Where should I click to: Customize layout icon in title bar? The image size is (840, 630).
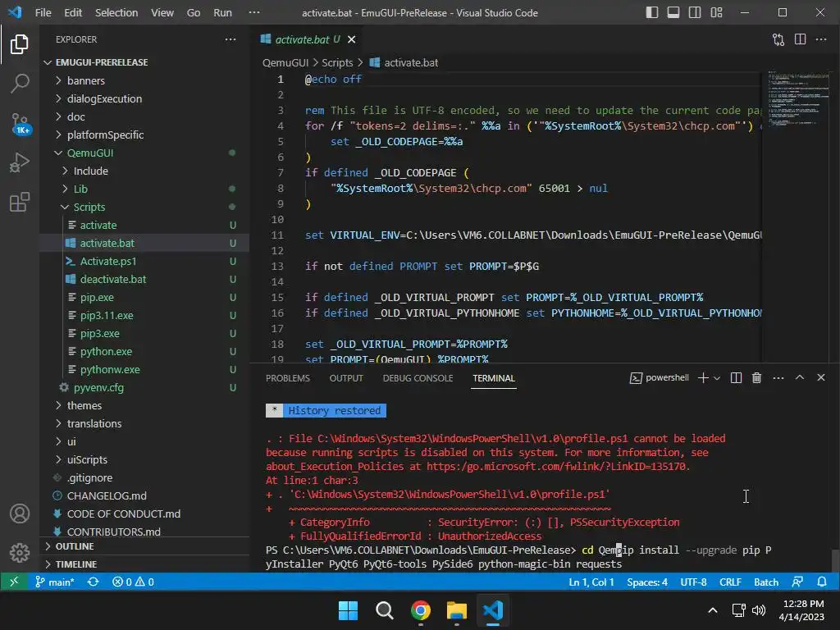pos(716,12)
